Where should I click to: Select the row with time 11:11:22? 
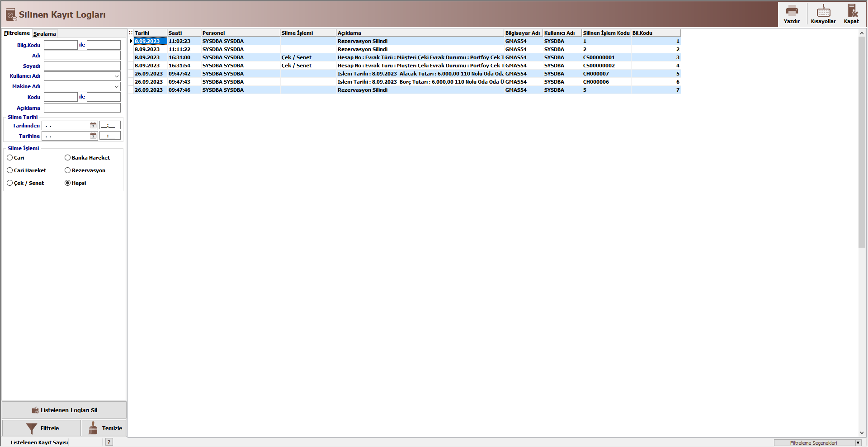click(x=407, y=49)
